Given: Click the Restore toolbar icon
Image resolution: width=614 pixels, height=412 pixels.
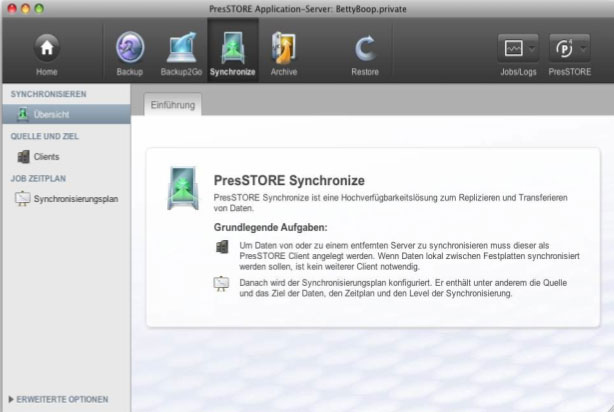Looking at the screenshot, I should [364, 50].
